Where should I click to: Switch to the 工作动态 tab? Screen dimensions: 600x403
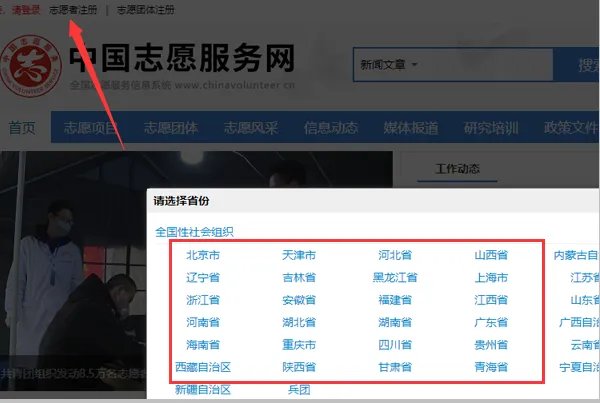tap(457, 168)
